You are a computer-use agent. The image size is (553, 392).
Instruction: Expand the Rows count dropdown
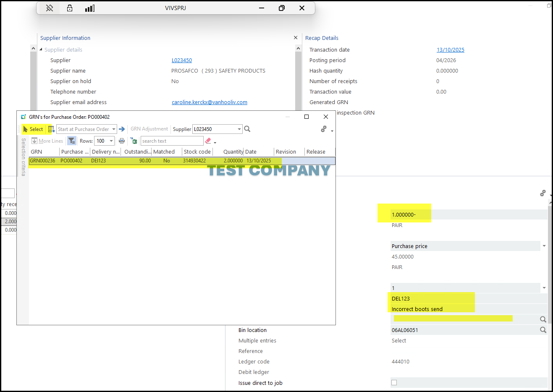pyautogui.click(x=111, y=141)
